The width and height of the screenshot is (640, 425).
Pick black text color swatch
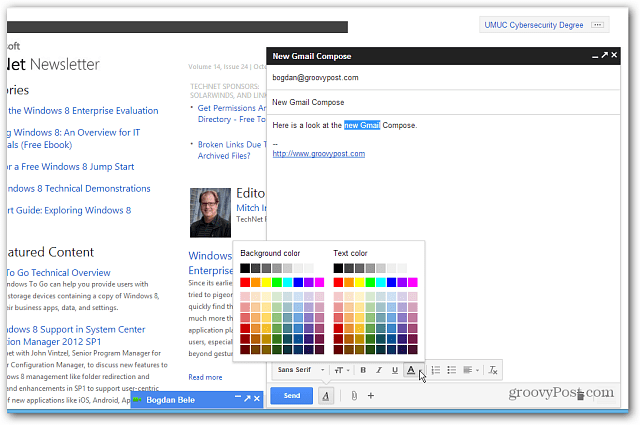point(338,268)
